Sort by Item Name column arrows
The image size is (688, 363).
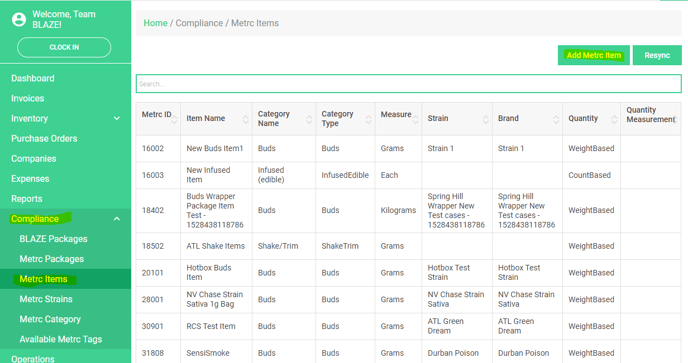(x=246, y=119)
